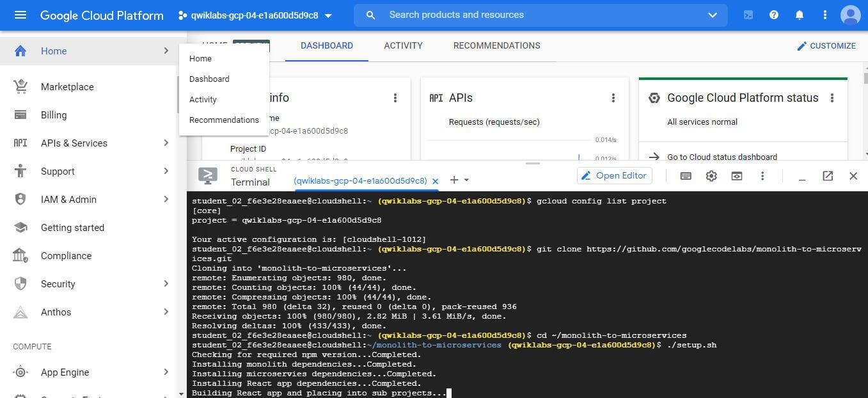This screenshot has width=868, height=398.
Task: Click the CUSTOMIZE button
Action: coord(826,46)
